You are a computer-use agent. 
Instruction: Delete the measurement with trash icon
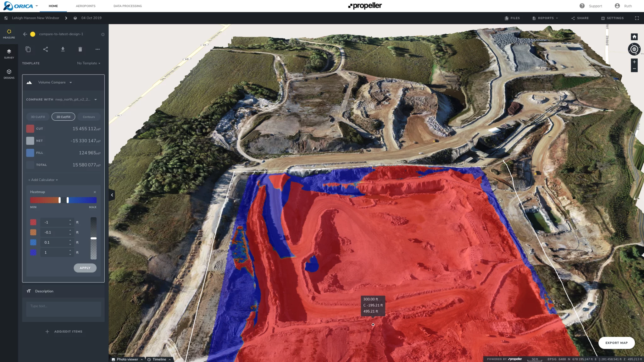tap(80, 49)
